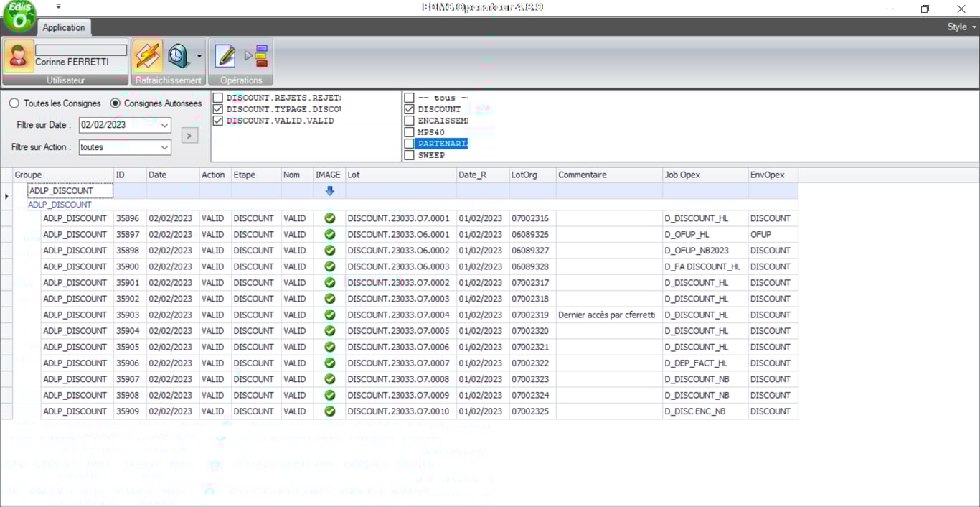Toggle DISCOUNT.REJETS.REJETS checkbox
The image size is (980, 507).
click(218, 98)
